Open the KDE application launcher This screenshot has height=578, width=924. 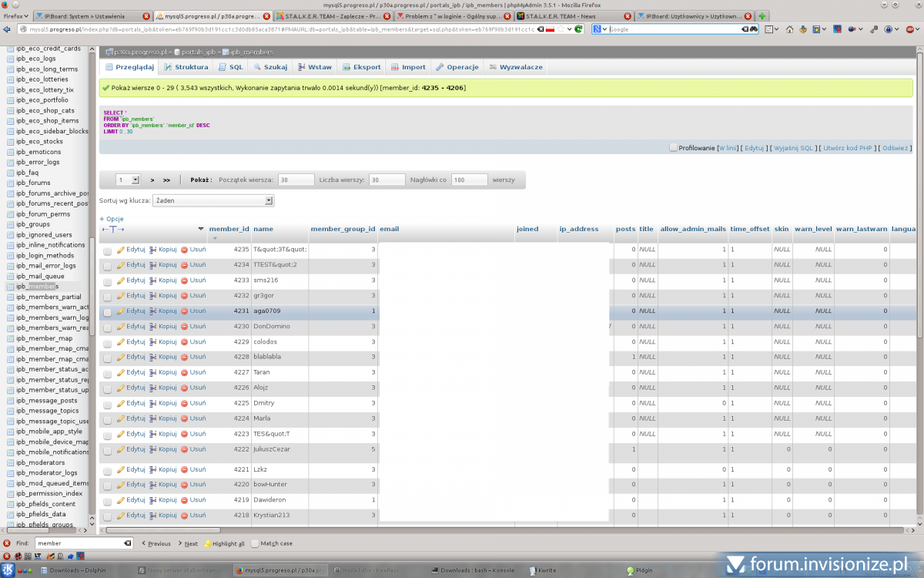[6, 570]
